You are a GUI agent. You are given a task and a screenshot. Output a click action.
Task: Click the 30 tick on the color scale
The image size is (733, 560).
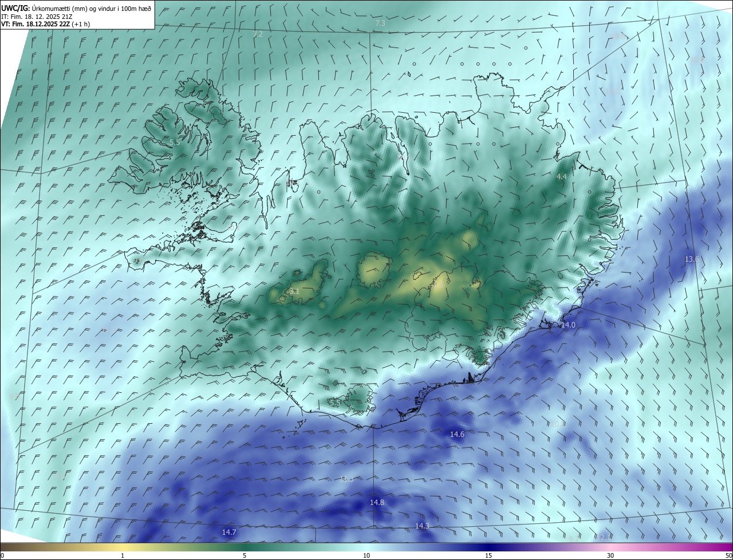pos(610,555)
